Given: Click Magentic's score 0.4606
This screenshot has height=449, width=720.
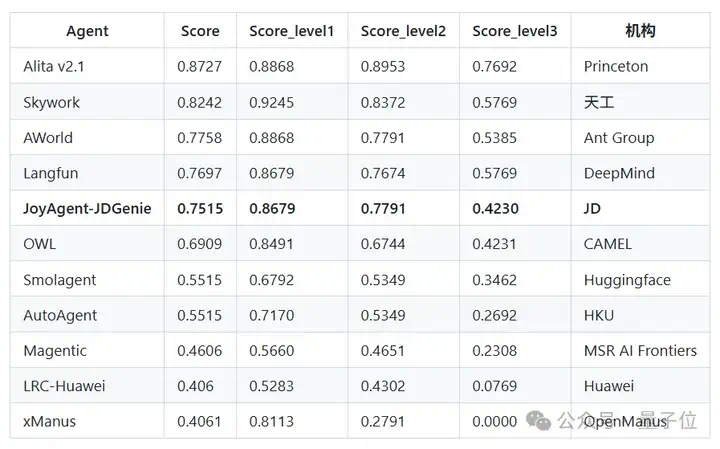Looking at the screenshot, I should [x=199, y=350].
